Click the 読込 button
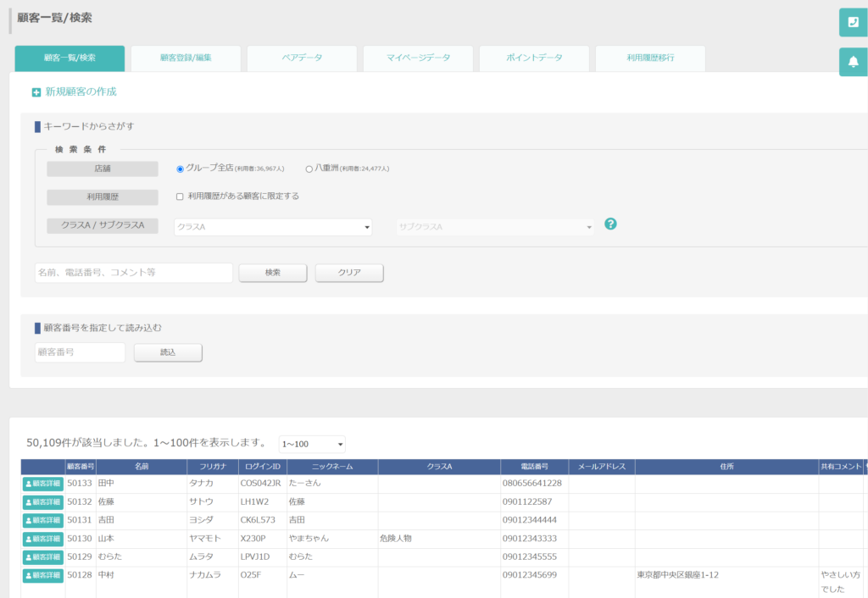 pos(168,352)
